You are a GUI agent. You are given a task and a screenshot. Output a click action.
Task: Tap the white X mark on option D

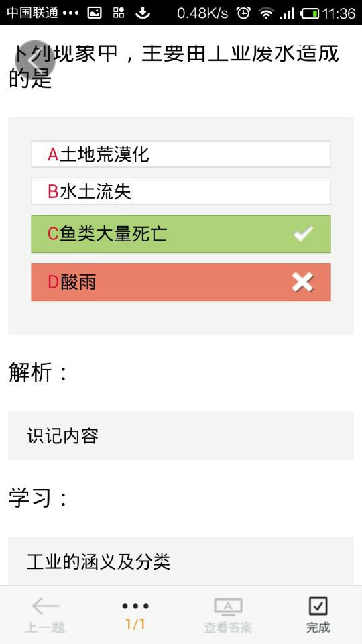click(302, 282)
